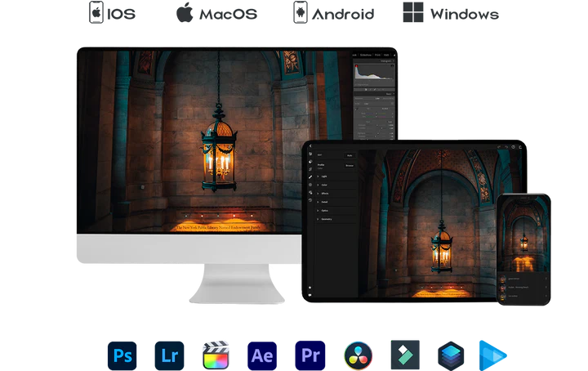Toggle the red shadow clipping indicator in histogram

click(356, 66)
